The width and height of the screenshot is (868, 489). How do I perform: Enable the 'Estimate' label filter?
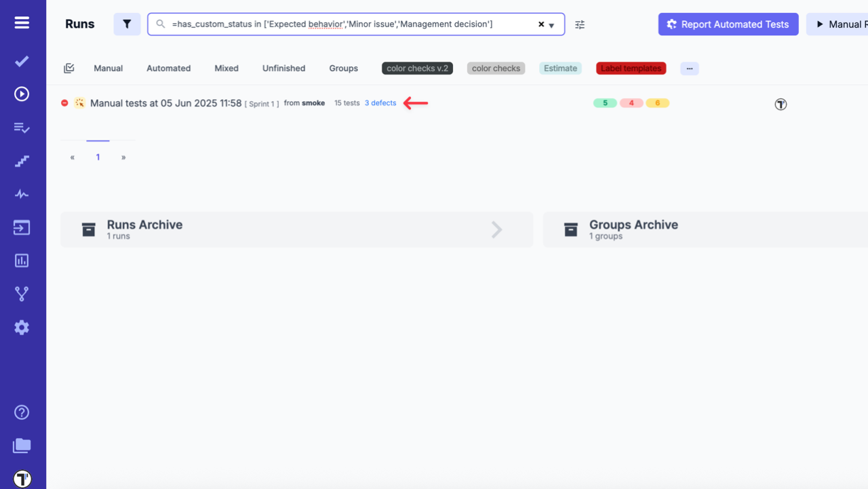(x=560, y=68)
